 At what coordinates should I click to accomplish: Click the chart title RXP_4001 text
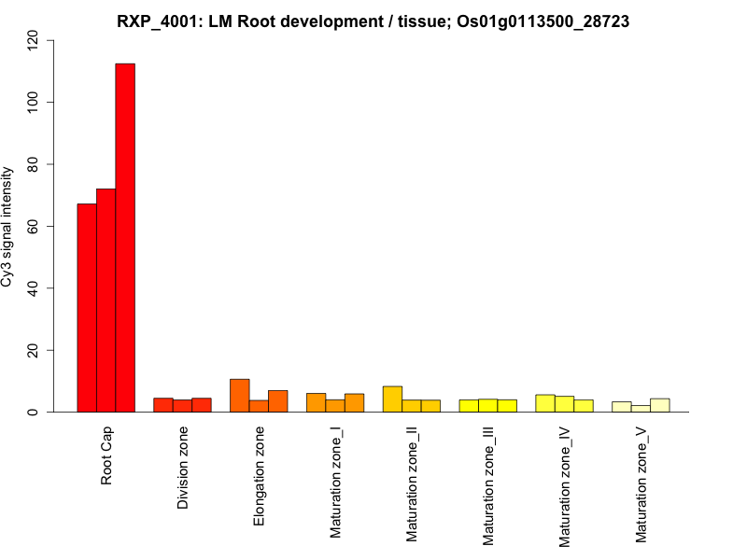coord(373,21)
